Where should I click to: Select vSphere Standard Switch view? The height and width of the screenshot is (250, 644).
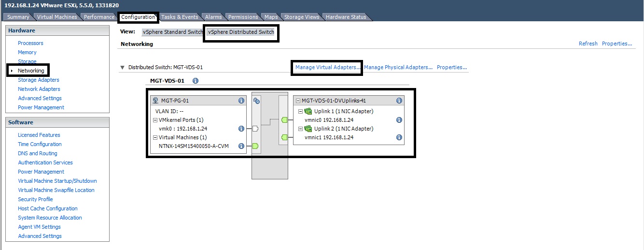[x=173, y=32]
